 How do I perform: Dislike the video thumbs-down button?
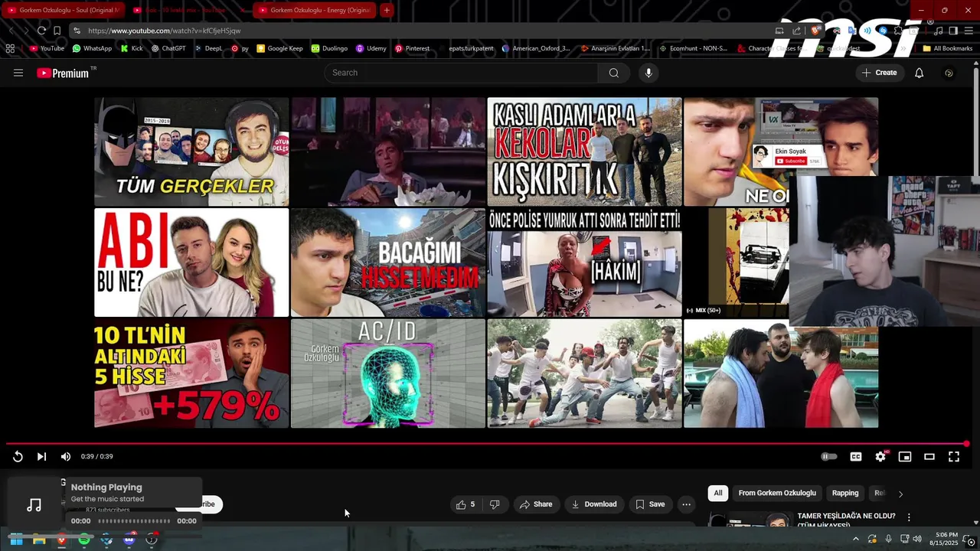(495, 504)
